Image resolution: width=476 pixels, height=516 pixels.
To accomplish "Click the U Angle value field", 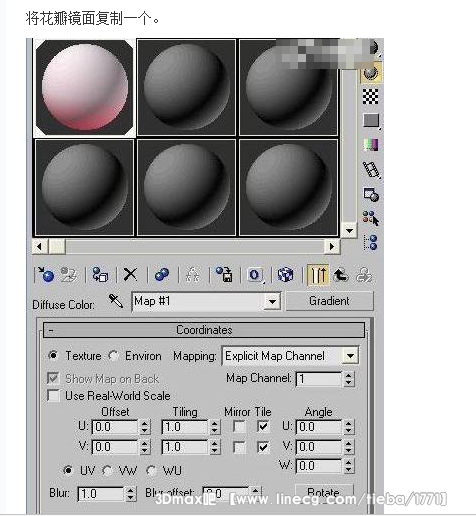I will click(x=319, y=427).
